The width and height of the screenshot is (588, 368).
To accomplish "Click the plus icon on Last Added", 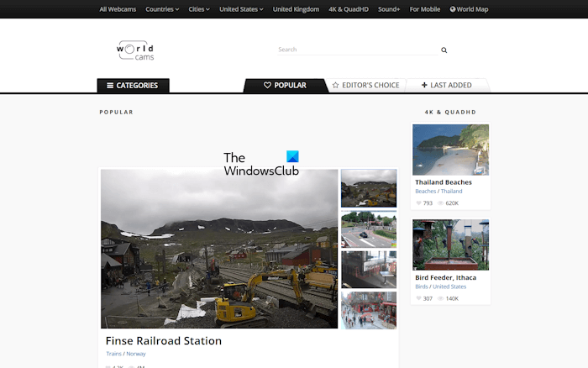I will point(424,85).
